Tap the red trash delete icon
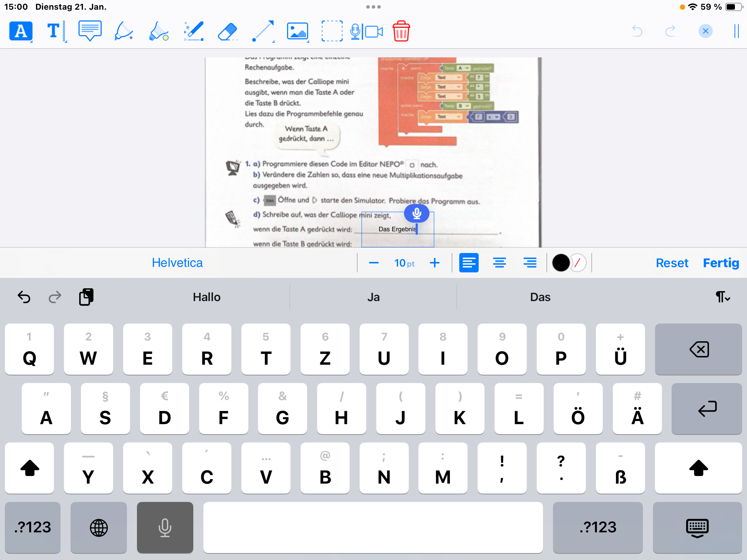This screenshot has width=747, height=560. (x=401, y=31)
